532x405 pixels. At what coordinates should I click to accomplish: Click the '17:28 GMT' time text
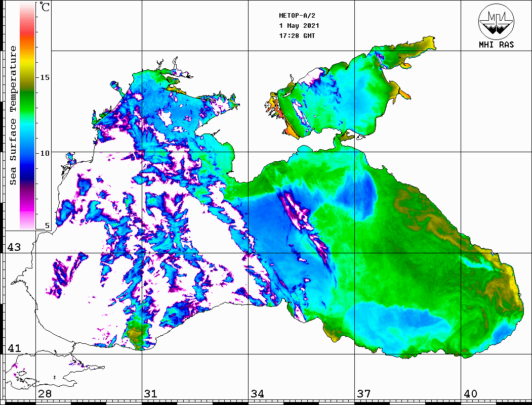[x=297, y=35]
